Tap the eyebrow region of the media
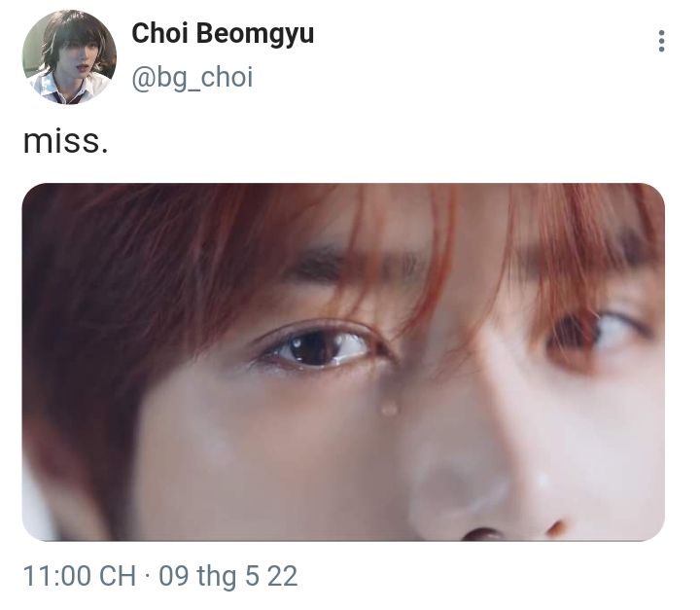Viewport: 700px width, 610px height. coord(357,264)
